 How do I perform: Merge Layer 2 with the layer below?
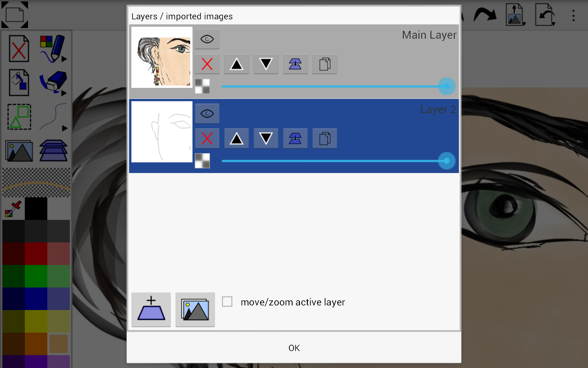coord(295,138)
